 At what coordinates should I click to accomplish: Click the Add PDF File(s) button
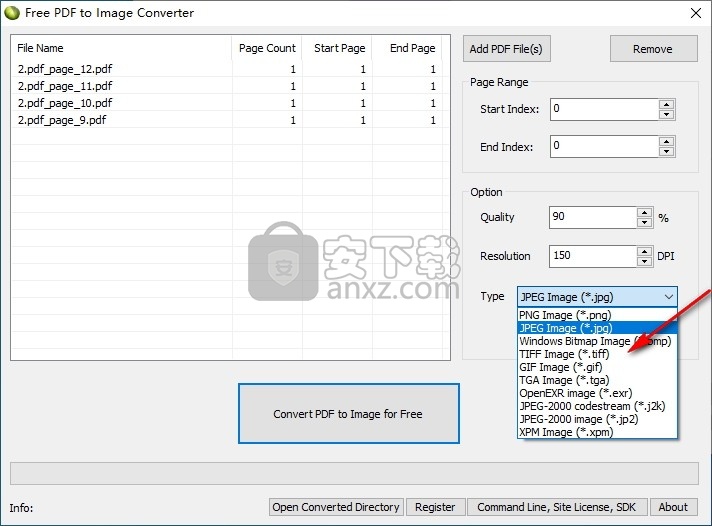(507, 49)
